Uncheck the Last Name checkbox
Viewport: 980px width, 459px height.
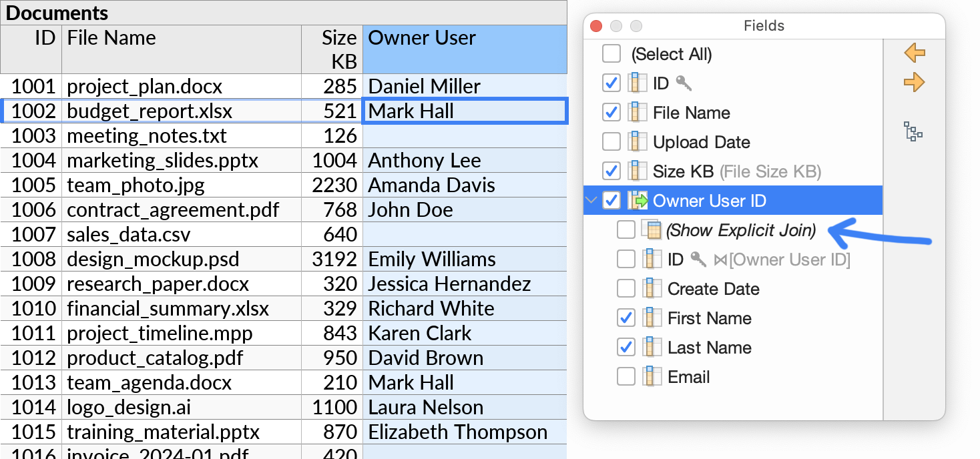coord(626,347)
